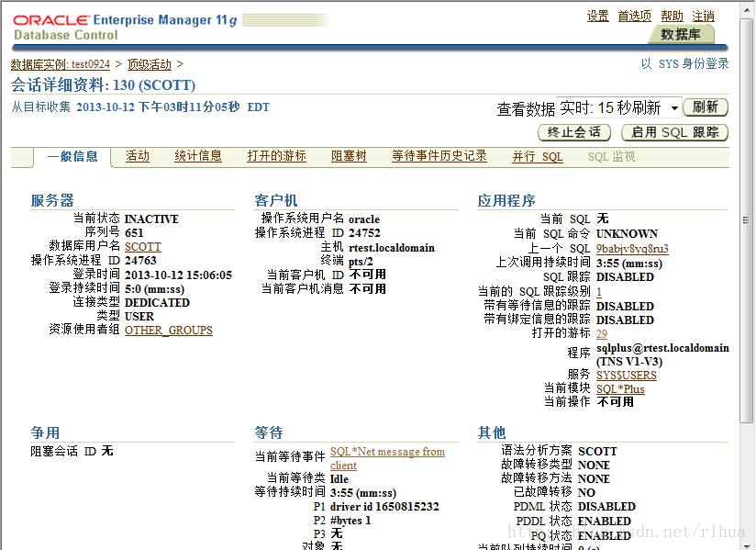The width and height of the screenshot is (756, 550).
Task: Click the INACTIVE status value
Action: point(151,219)
